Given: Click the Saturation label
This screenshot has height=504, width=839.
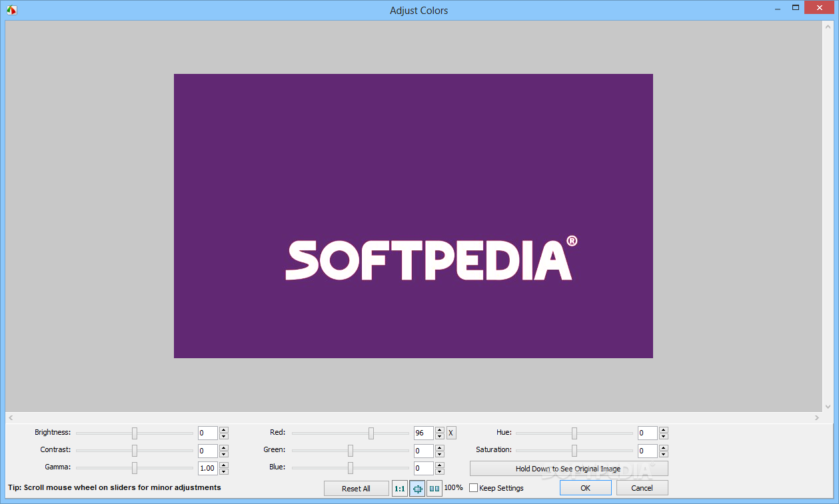Looking at the screenshot, I should (x=494, y=450).
